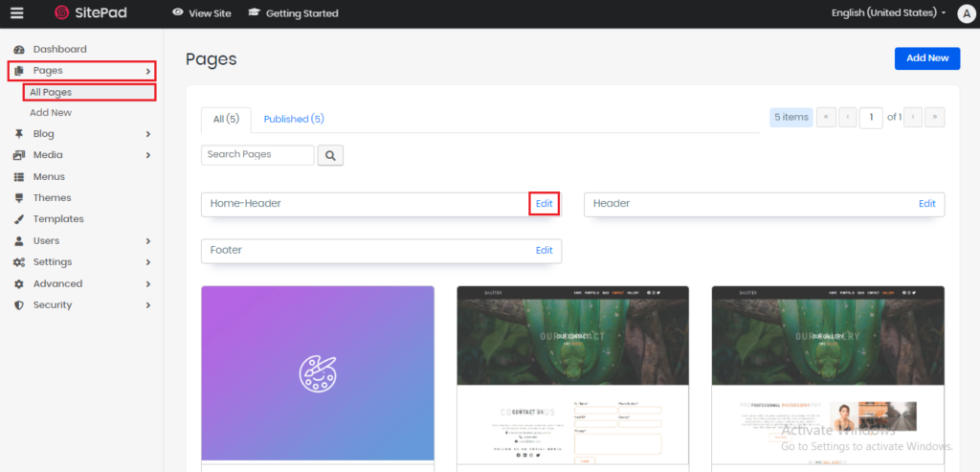Click the Themes icon in sidebar
Viewport: 980px width, 472px height.
(19, 198)
